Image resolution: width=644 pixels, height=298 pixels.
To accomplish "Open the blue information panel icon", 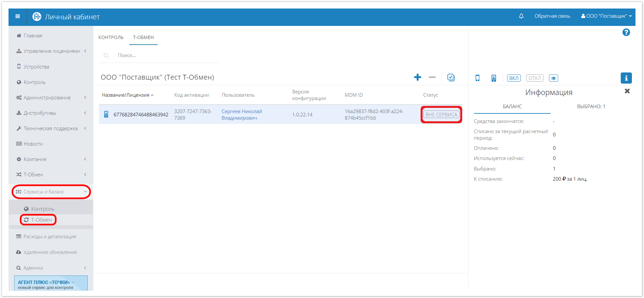I will pos(626,78).
